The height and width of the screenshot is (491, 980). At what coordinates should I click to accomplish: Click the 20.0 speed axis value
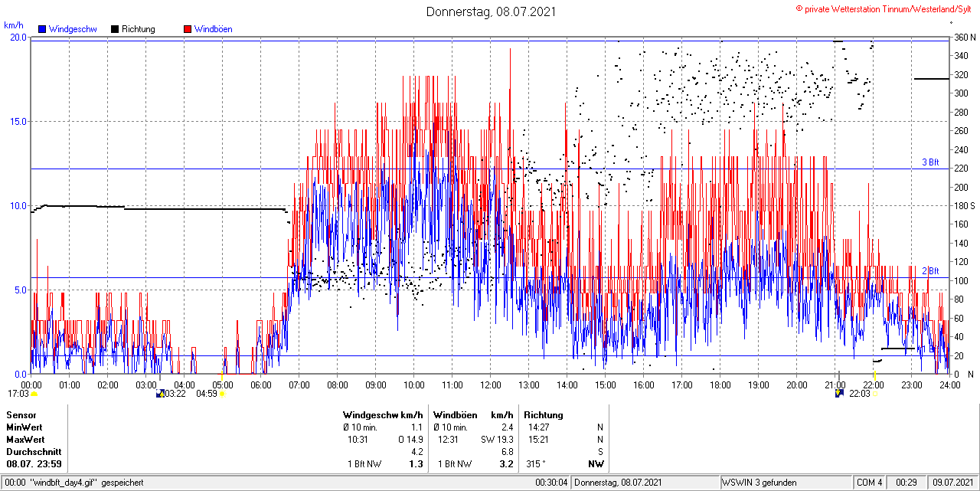point(18,37)
